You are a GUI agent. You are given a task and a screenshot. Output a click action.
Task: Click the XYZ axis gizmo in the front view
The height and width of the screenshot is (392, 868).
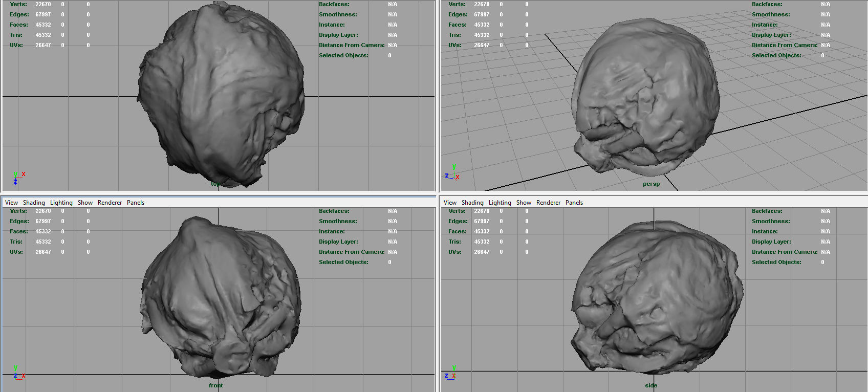[x=19, y=372]
